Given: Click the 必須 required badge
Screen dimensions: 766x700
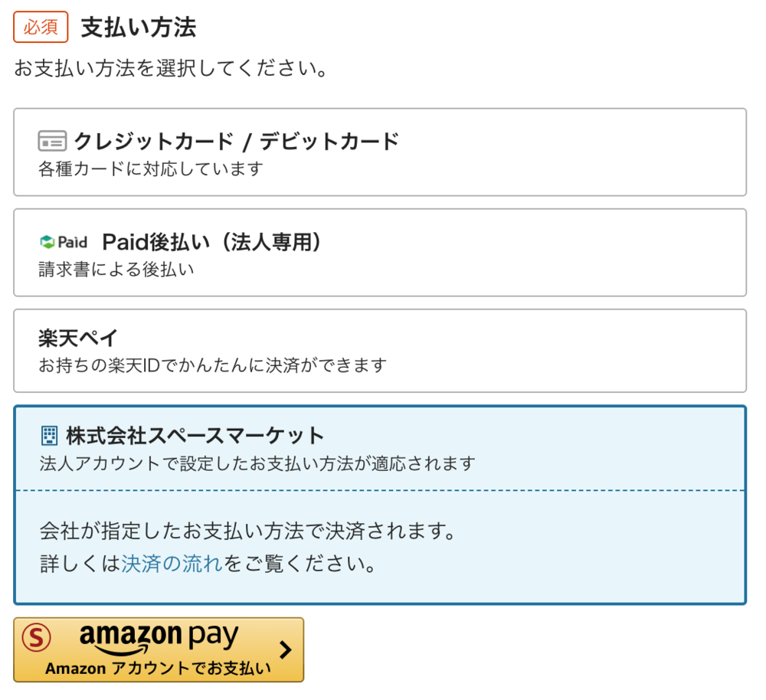Looking at the screenshot, I should 41,28.
